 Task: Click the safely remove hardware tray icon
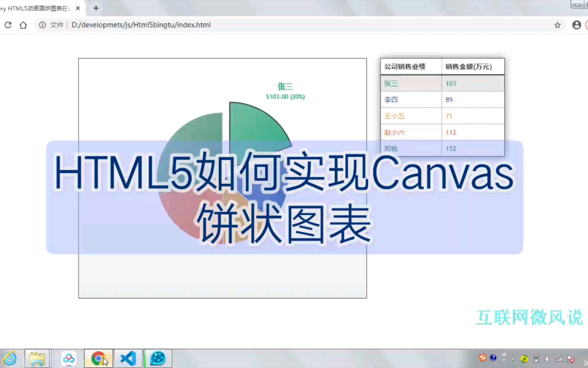(x=536, y=359)
